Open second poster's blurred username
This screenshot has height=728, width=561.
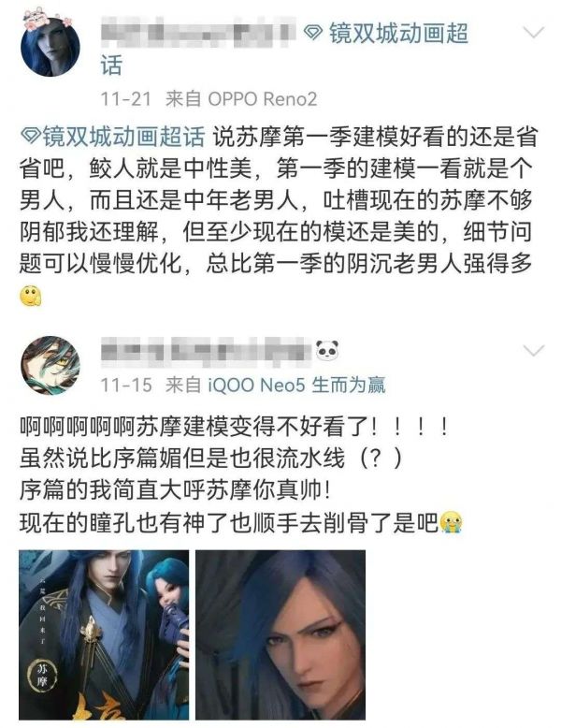(x=207, y=350)
